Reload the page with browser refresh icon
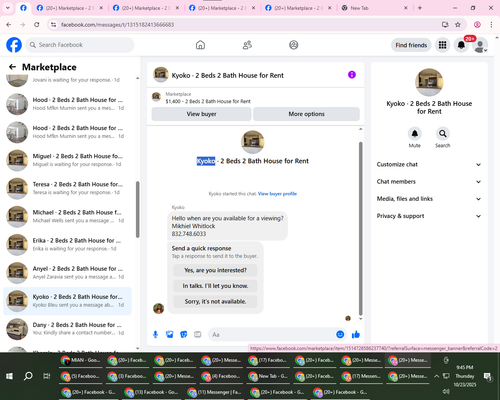 tap(37, 24)
